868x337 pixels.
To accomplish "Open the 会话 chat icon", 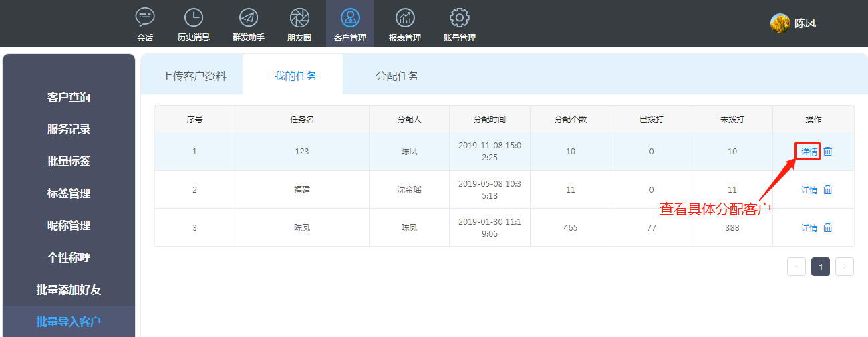I will [145, 17].
